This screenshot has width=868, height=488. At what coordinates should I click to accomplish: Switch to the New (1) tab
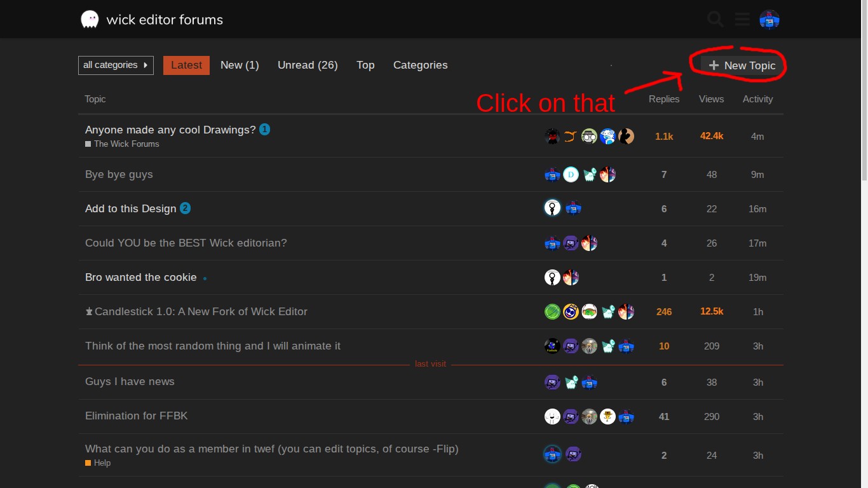pyautogui.click(x=240, y=65)
